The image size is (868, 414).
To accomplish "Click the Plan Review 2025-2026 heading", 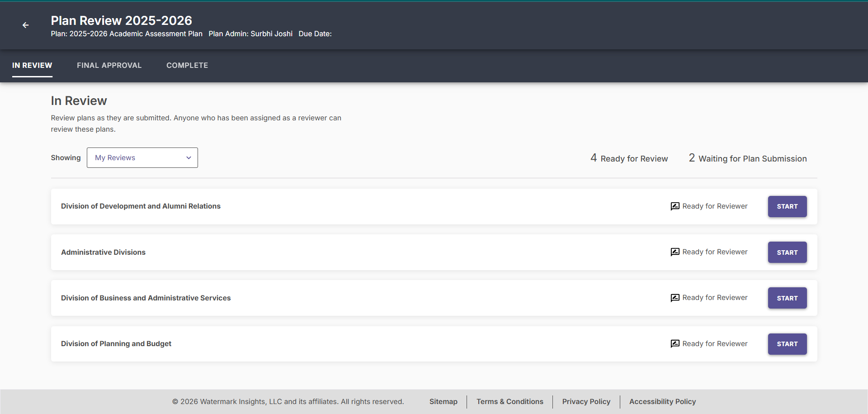I will (121, 20).
